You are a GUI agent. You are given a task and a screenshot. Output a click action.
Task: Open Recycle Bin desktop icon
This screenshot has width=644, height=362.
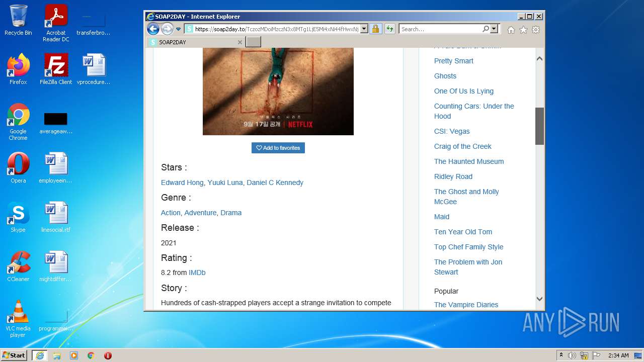tap(18, 20)
